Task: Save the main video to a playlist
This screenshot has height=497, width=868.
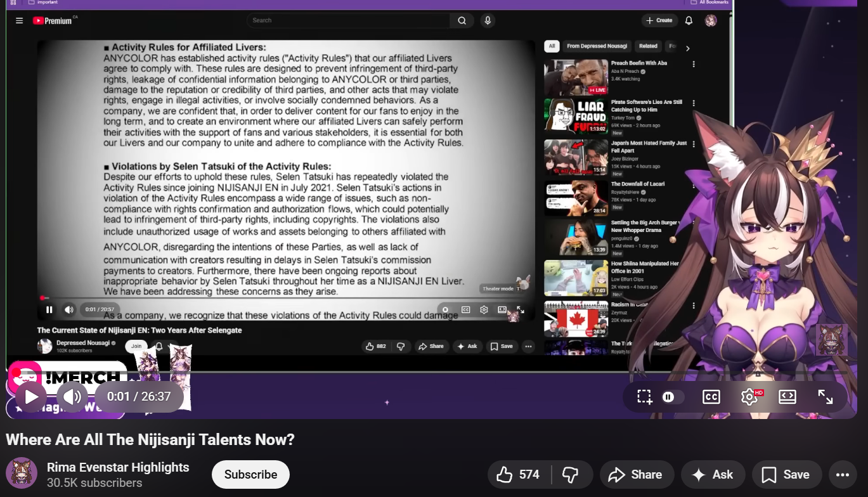Action: 786,474
